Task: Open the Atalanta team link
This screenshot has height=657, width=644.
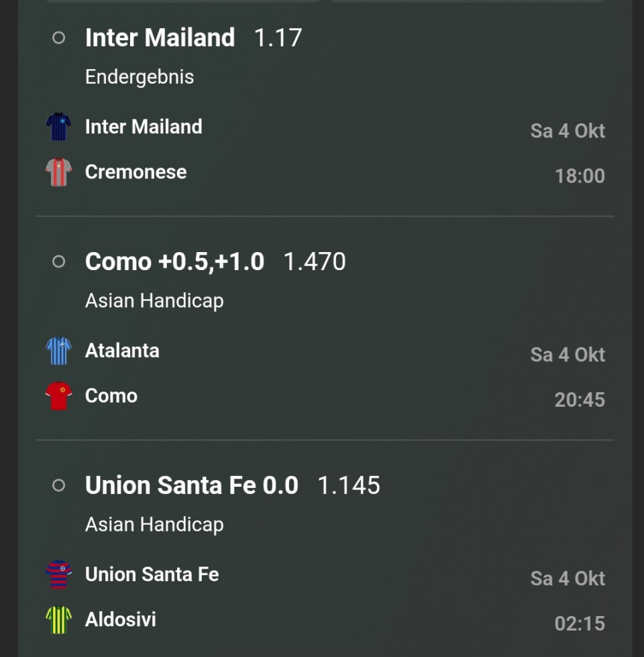Action: [x=122, y=351]
